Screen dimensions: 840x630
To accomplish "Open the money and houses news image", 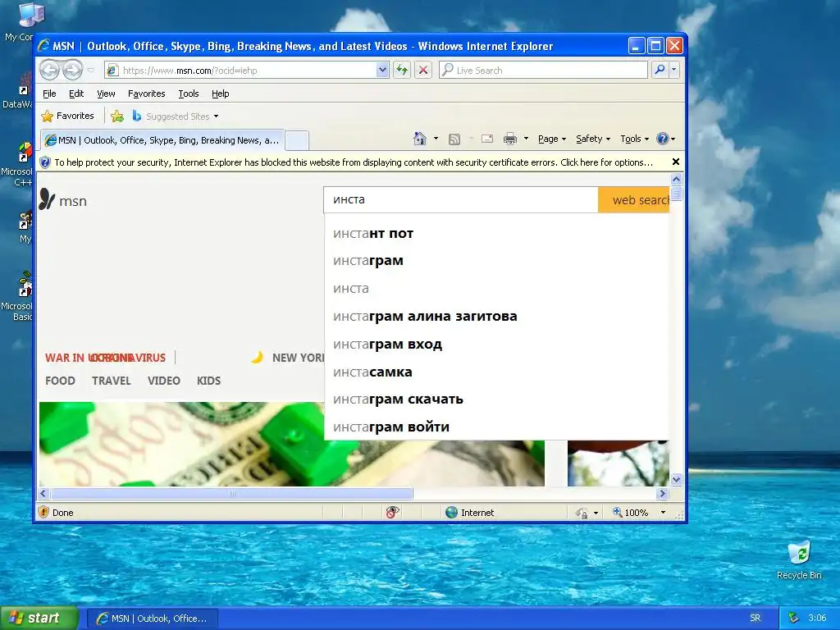I will pyautogui.click(x=181, y=444).
